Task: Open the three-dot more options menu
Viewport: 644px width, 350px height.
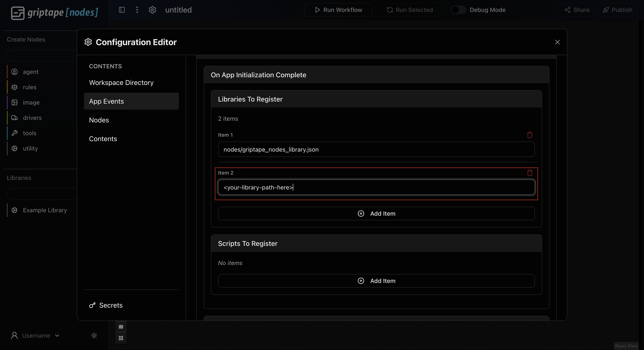Action: pos(137,10)
